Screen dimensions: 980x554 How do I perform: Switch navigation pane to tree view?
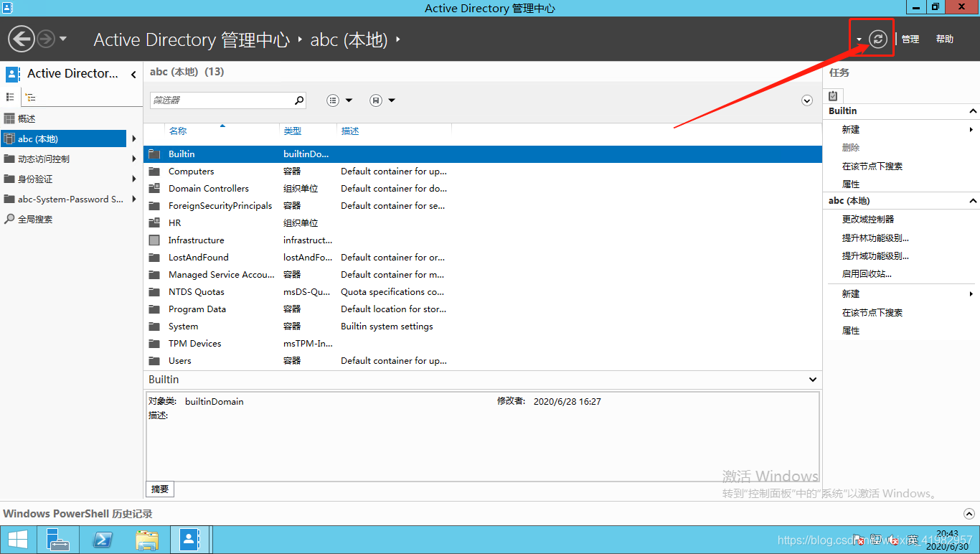[x=30, y=97]
